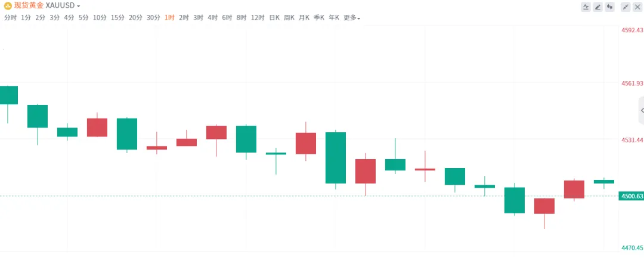Click the shrink chart arrows icon
This screenshot has height=261, width=644.
626,7
